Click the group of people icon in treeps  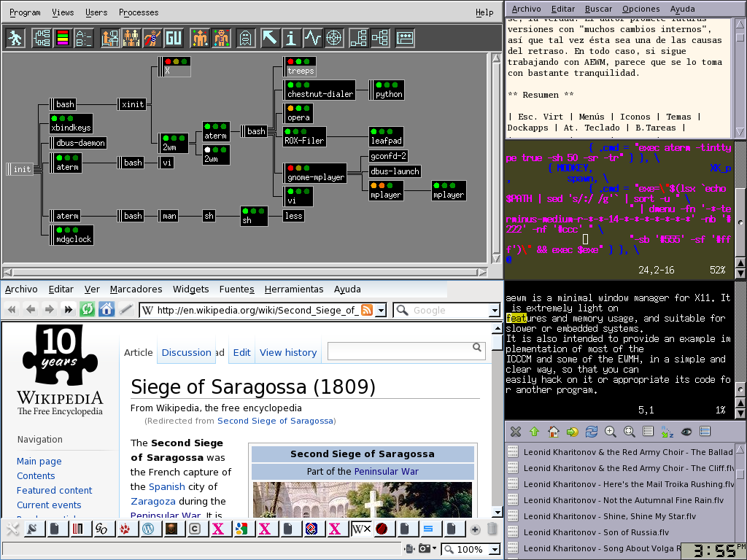coord(131,38)
